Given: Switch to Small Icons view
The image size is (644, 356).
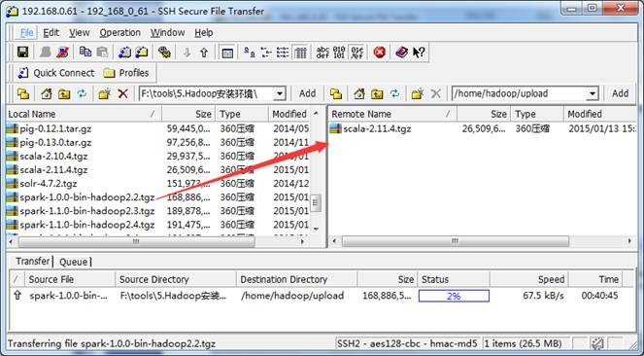Looking at the screenshot, I should [x=266, y=53].
